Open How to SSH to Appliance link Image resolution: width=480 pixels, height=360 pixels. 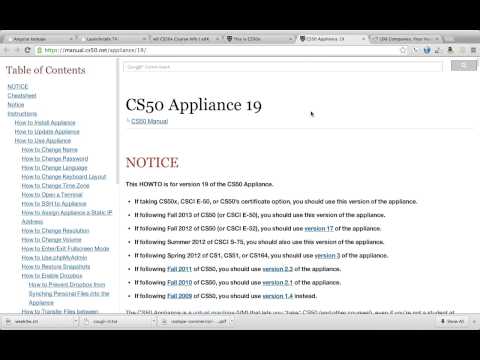tap(54, 204)
